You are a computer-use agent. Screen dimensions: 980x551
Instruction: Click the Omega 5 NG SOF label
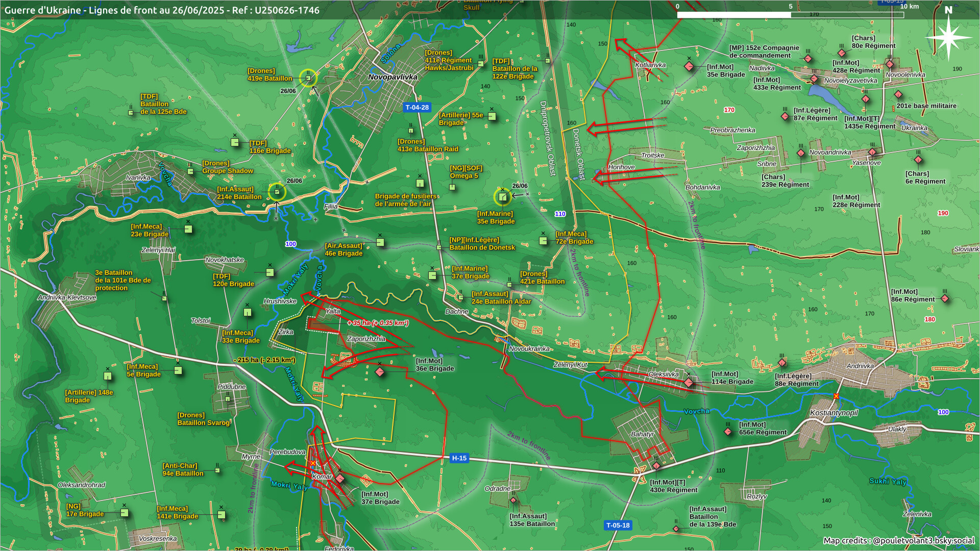click(x=465, y=172)
